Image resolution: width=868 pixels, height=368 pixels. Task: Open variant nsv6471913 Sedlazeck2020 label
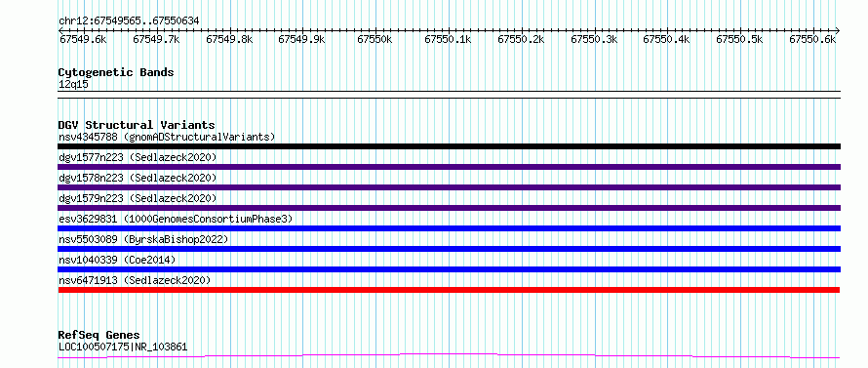[x=135, y=280]
